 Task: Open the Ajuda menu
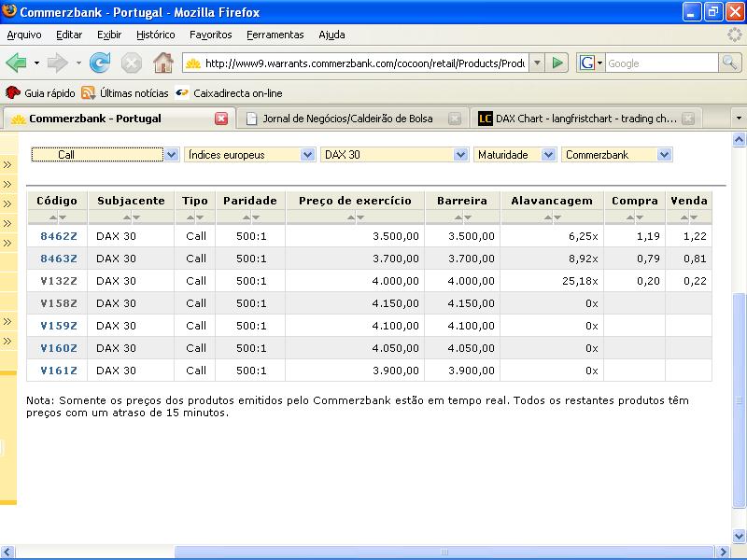click(331, 35)
